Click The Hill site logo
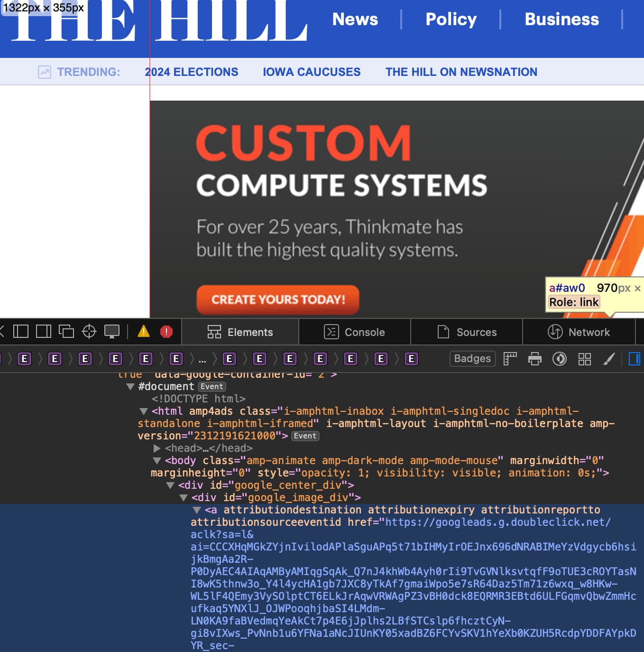 [159, 20]
